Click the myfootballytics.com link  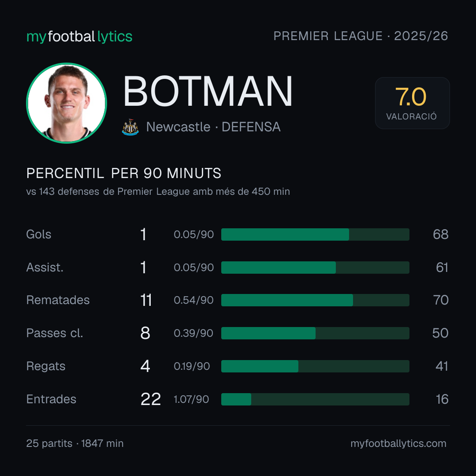398,443
